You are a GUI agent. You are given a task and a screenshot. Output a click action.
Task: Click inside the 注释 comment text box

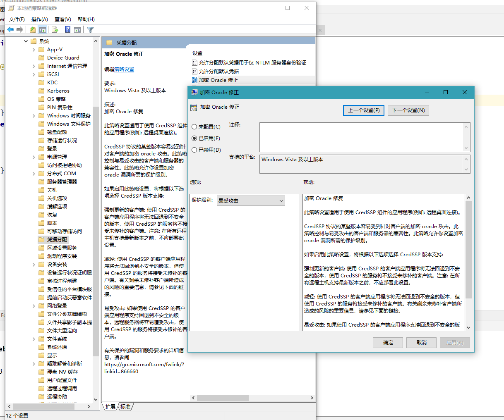point(361,137)
